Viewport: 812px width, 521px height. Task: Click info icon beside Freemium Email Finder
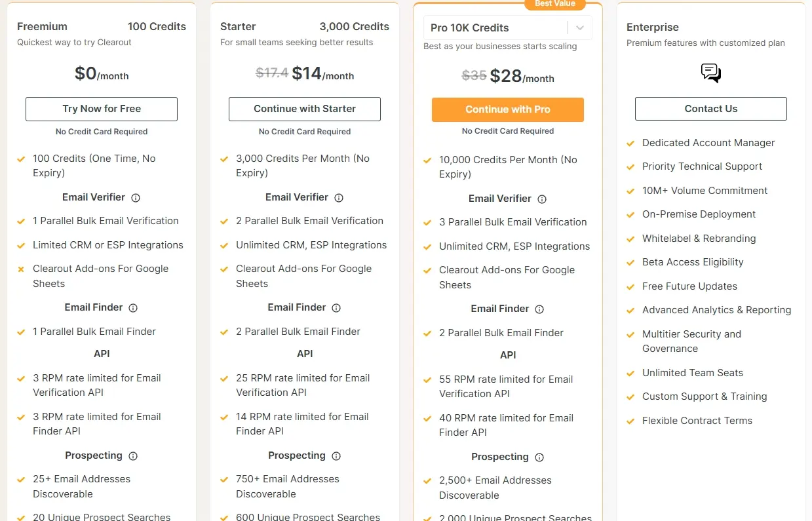pyautogui.click(x=133, y=308)
